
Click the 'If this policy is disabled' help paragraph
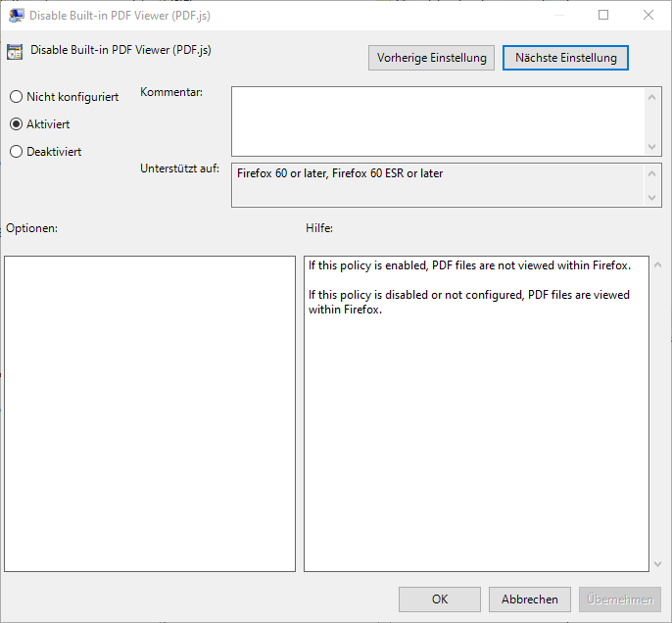pos(469,302)
